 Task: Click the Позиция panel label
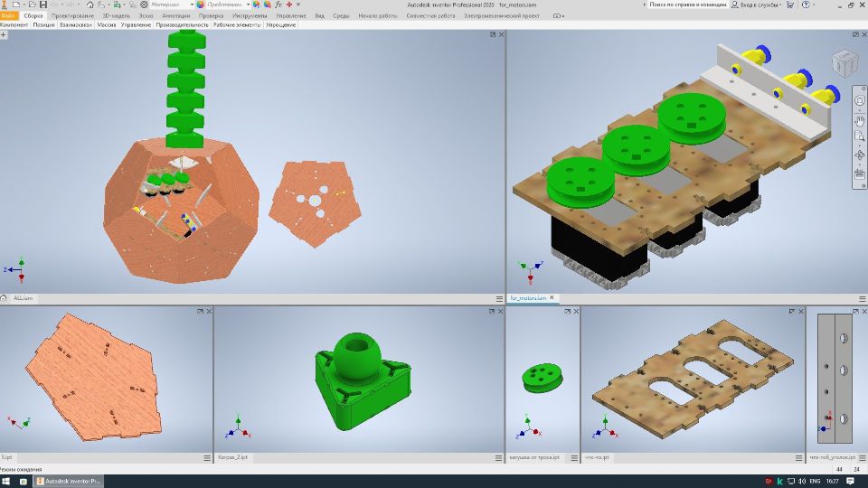point(43,25)
